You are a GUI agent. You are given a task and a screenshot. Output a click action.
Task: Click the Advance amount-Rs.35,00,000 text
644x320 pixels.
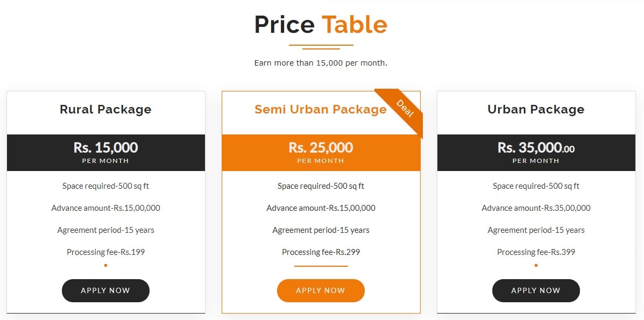coord(536,208)
